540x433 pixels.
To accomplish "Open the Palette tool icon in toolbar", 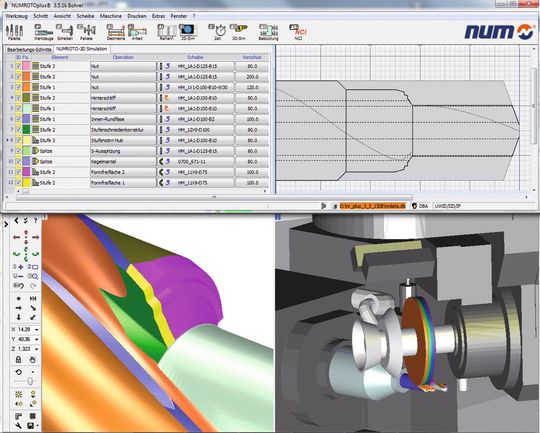I will 14,32.
